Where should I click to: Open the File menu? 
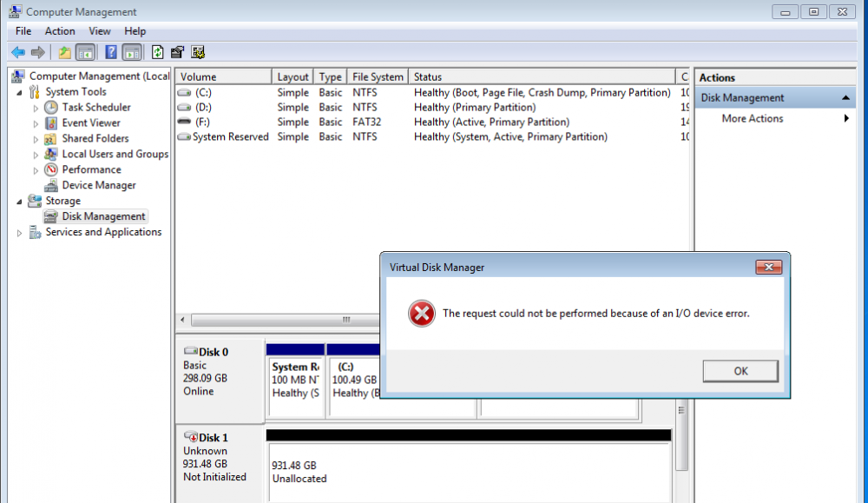23,31
